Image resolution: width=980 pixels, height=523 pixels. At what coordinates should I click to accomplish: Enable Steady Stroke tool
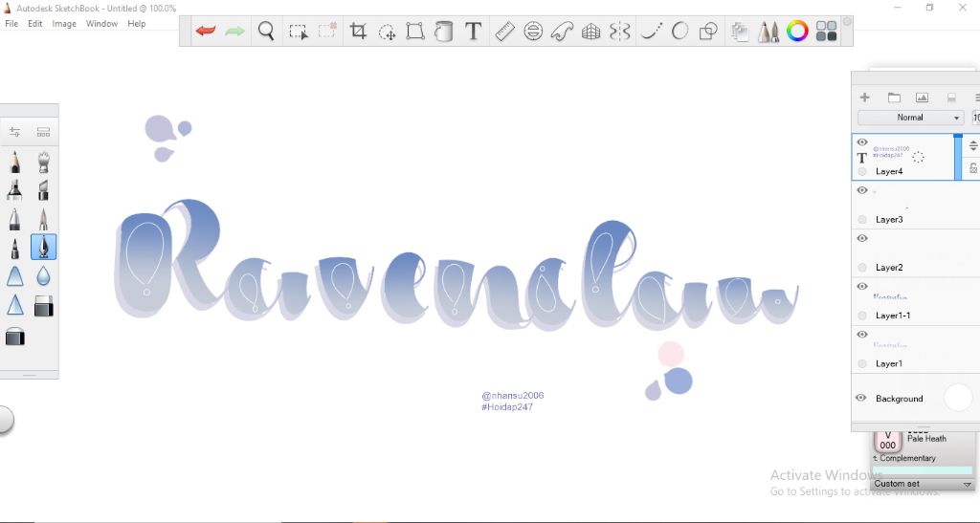[x=651, y=31]
